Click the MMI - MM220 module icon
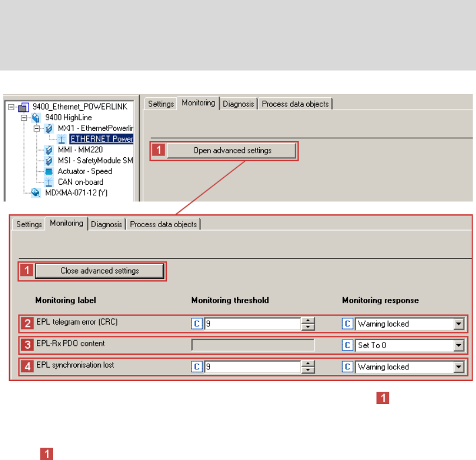 coord(49,150)
